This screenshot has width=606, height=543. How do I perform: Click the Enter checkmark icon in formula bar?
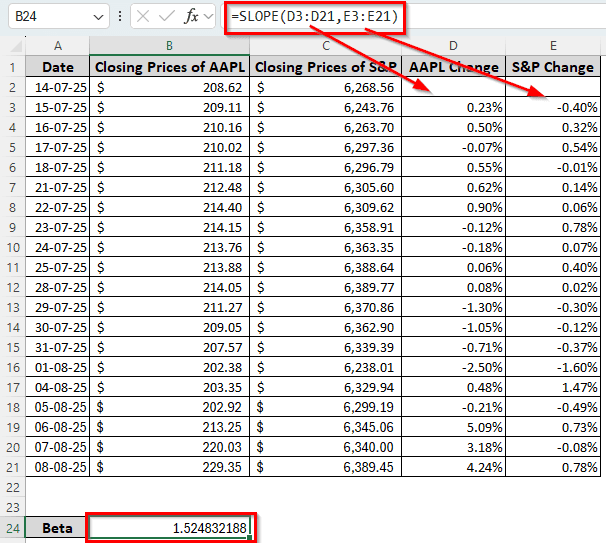[167, 17]
